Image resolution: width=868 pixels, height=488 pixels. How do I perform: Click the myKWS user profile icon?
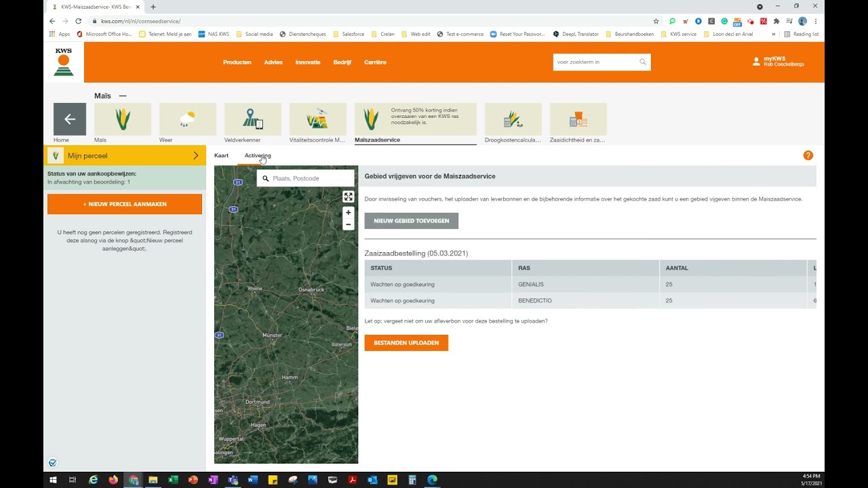click(756, 62)
